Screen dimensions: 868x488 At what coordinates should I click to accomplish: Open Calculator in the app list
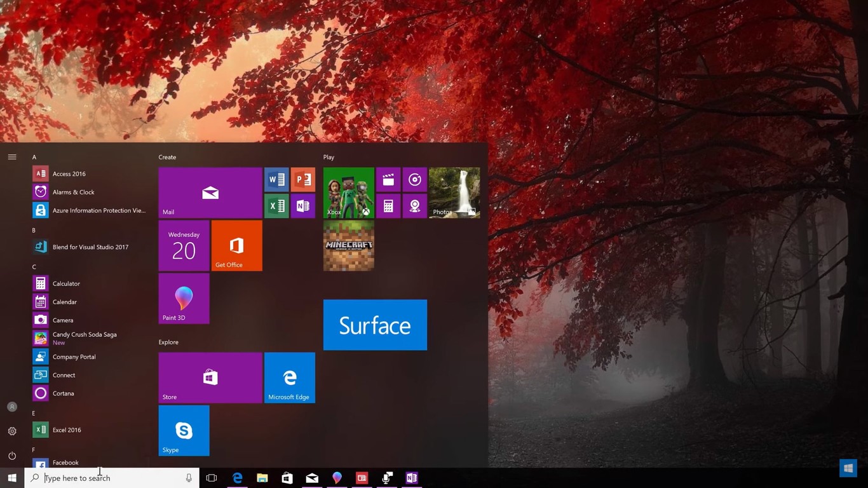pyautogui.click(x=89, y=283)
